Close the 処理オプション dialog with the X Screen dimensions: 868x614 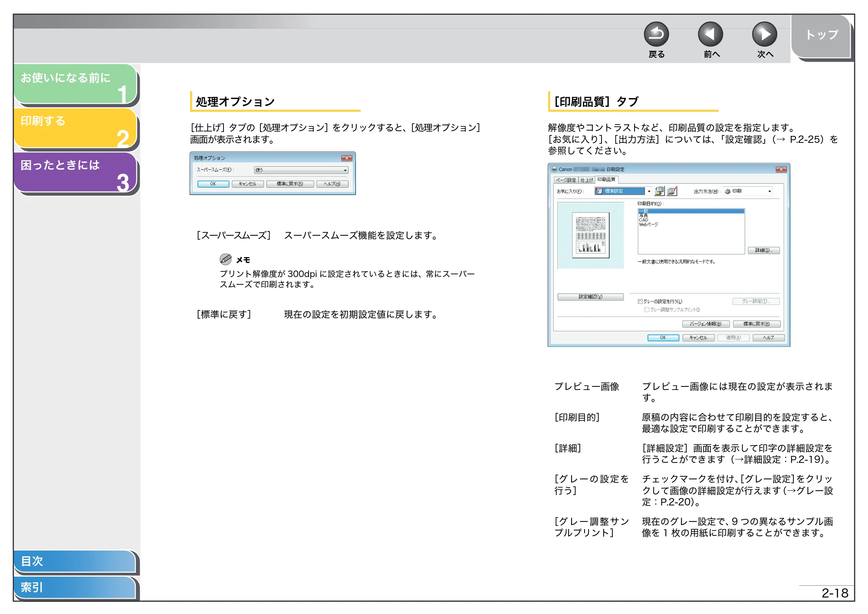point(346,158)
